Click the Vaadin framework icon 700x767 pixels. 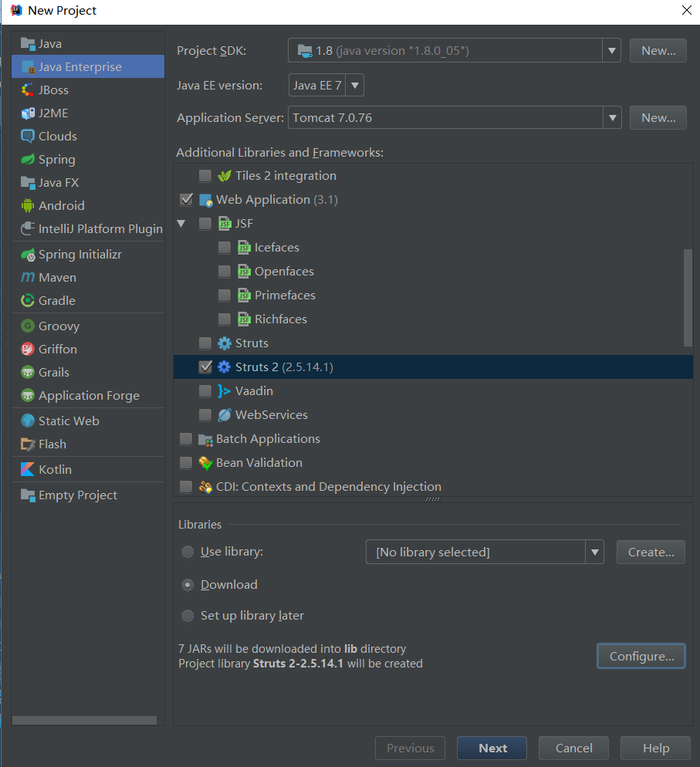coord(224,391)
